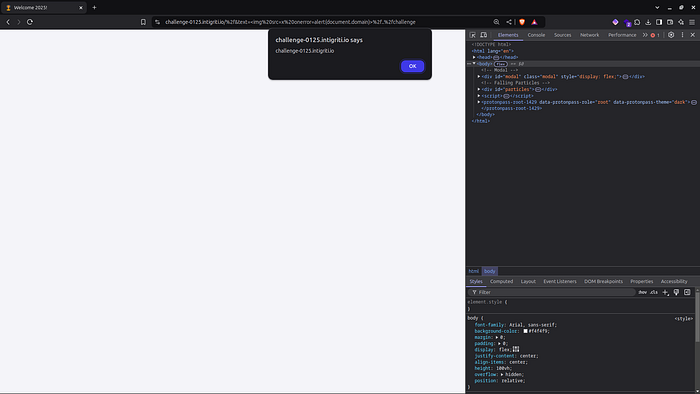The height and width of the screenshot is (394, 700).
Task: Expand the div id="modal" node
Action: [479, 76]
